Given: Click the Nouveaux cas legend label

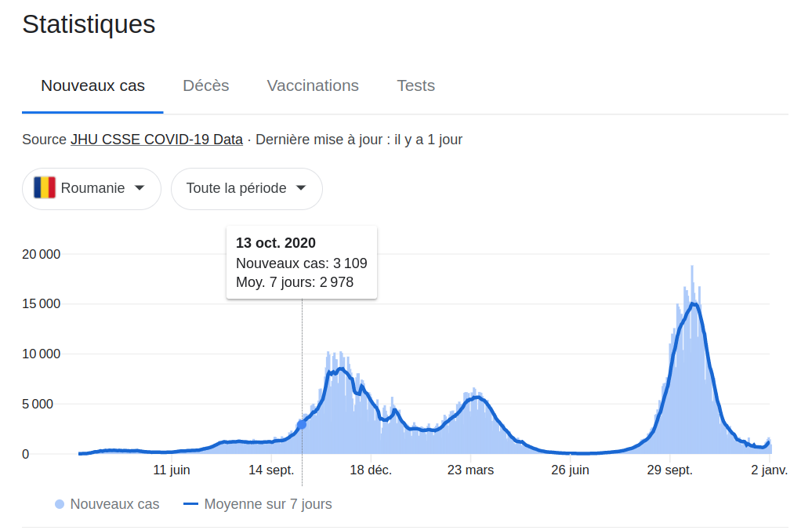Looking at the screenshot, I should pyautogui.click(x=114, y=504).
